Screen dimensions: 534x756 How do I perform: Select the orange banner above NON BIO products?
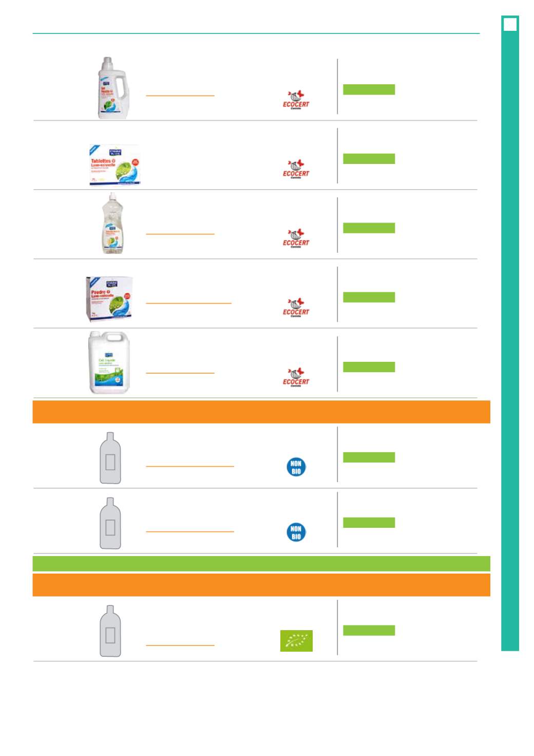click(261, 412)
